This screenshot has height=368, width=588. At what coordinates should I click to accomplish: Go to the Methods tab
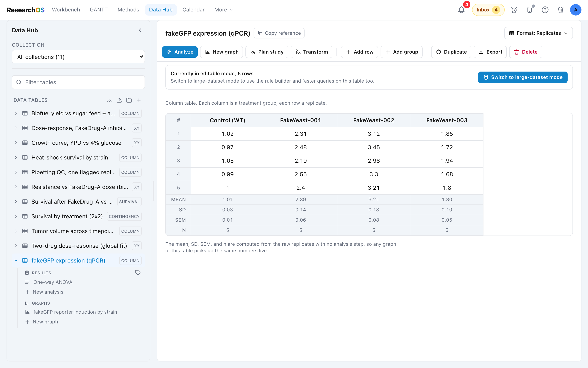pyautogui.click(x=128, y=10)
